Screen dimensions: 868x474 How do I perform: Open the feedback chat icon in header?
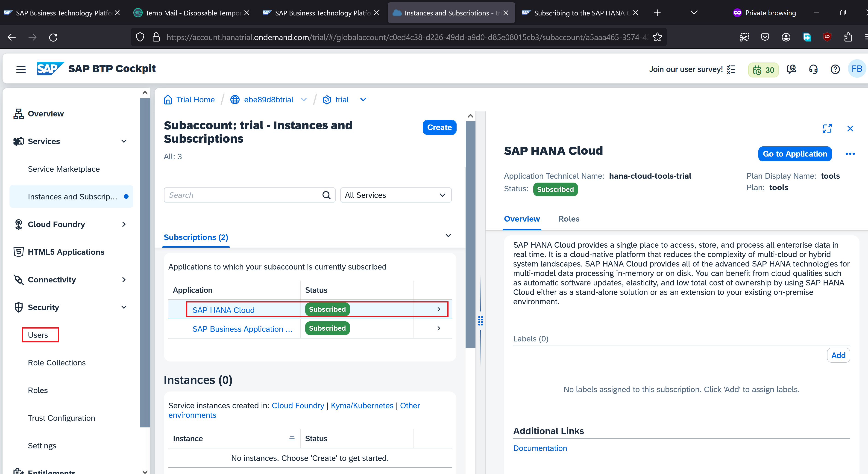[791, 69]
